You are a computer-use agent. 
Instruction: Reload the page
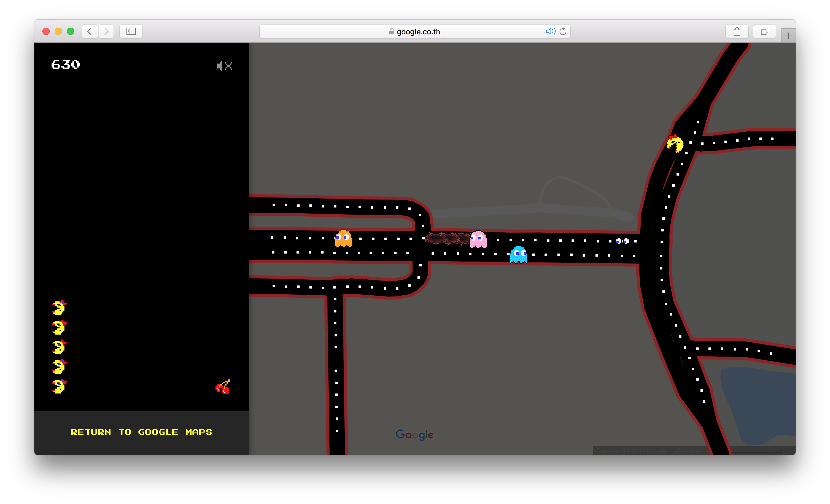[x=563, y=31]
